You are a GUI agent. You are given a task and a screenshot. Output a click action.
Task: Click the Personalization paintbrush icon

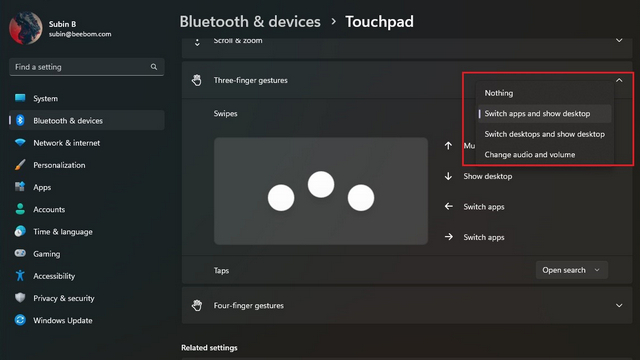(20, 165)
